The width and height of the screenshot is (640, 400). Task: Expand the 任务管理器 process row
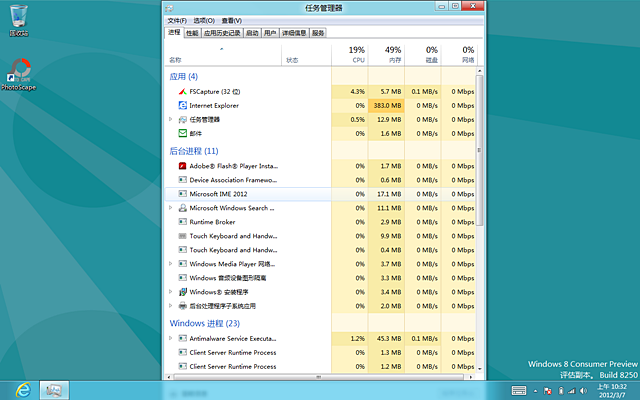pyautogui.click(x=171, y=119)
